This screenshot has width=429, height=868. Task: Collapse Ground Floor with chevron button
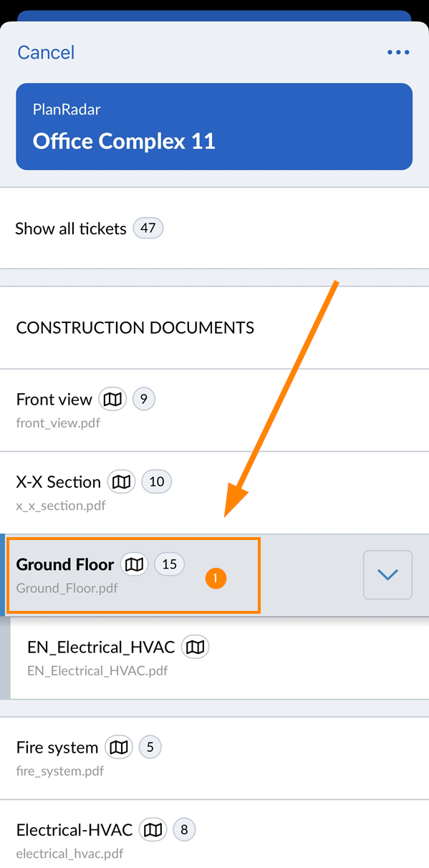387,574
